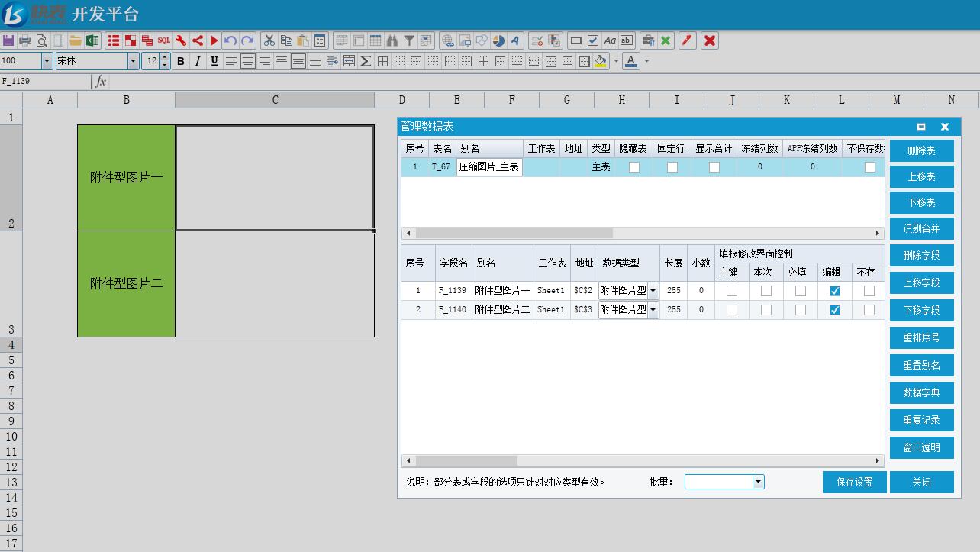This screenshot has width=980, height=552.
Task: Toggle 固定行 checkbox for T_67
Action: (672, 167)
